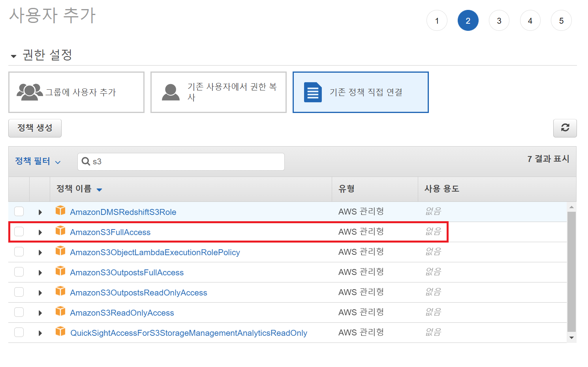This screenshot has width=588, height=367.
Task: Tick the AmazonS3OutpostsFullAccess checkbox
Action: 19,272
